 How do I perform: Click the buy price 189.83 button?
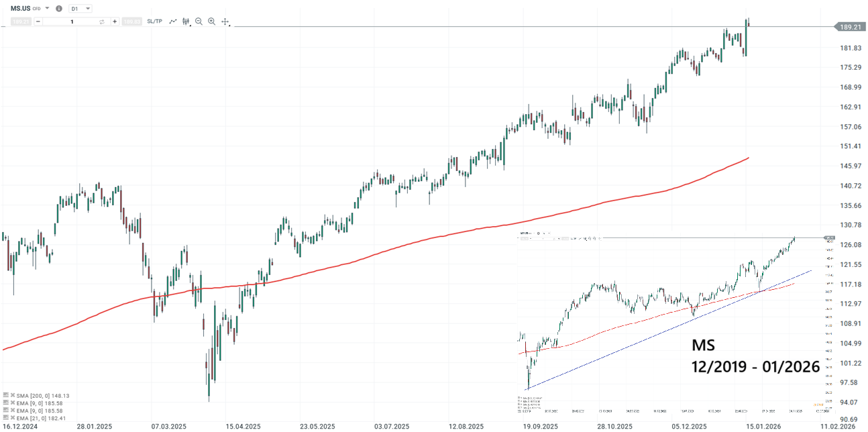click(x=132, y=21)
